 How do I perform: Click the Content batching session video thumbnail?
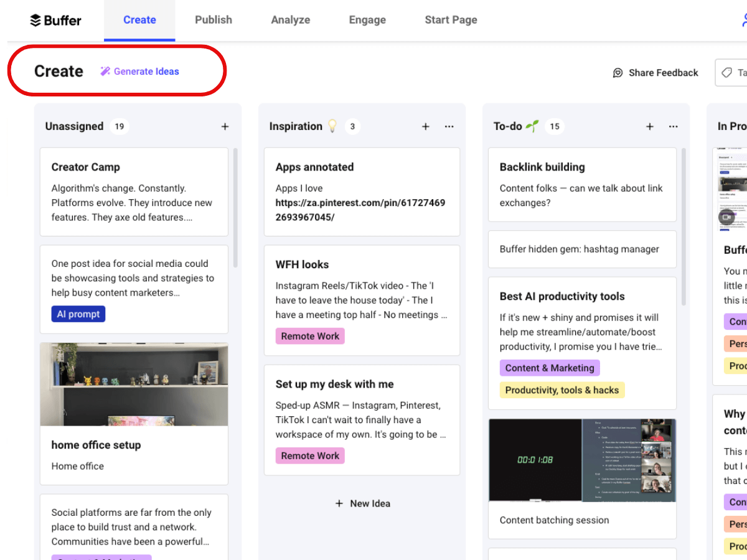point(582,460)
